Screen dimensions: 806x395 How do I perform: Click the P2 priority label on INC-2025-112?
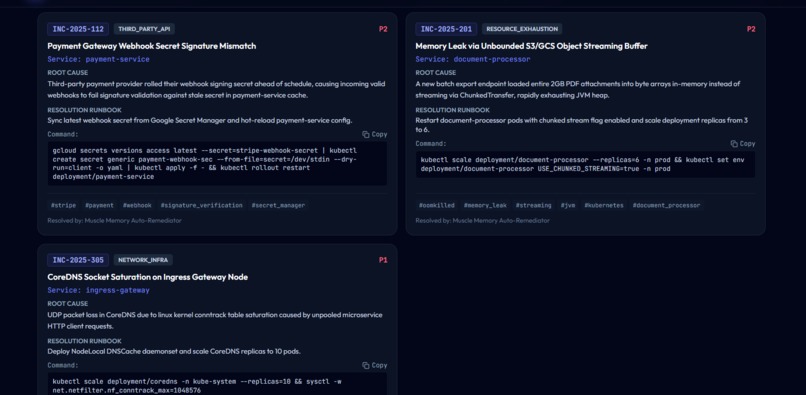[x=383, y=29]
